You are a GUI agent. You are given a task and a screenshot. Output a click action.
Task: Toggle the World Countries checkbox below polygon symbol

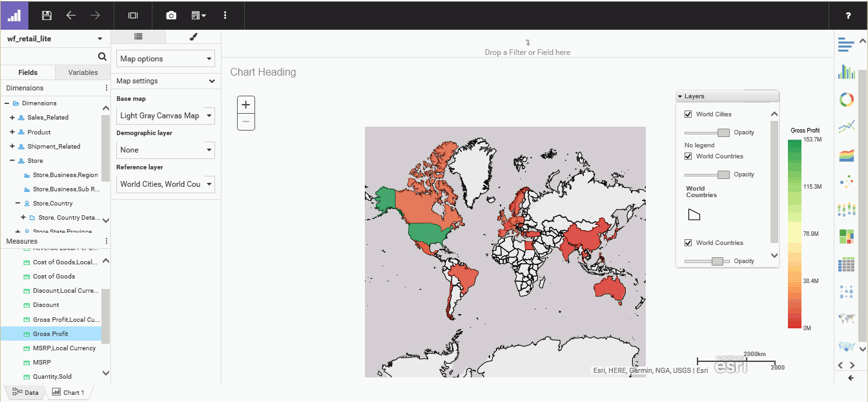(x=688, y=243)
